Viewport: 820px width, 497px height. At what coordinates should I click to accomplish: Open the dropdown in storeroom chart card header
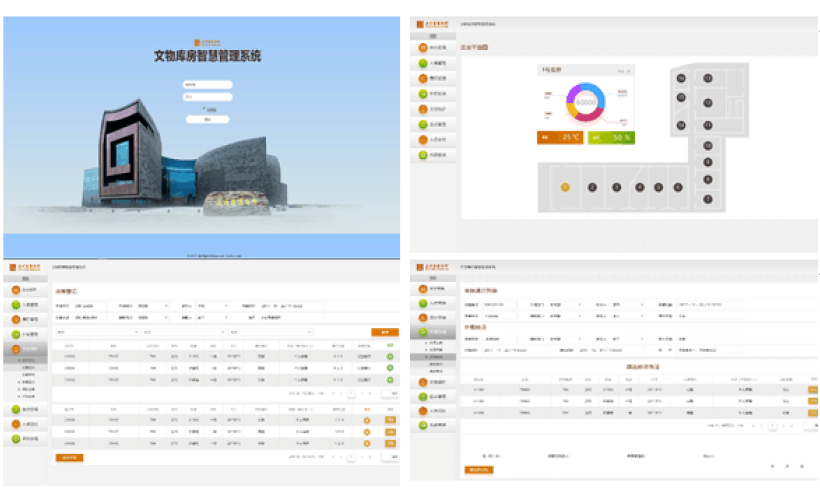(x=624, y=71)
